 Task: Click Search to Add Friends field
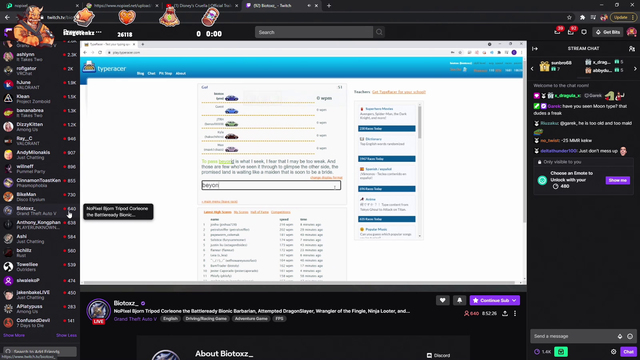40,351
